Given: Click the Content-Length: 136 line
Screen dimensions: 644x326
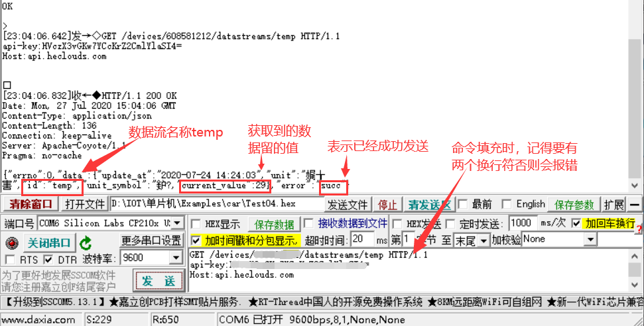Looking at the screenshot, I should [49, 126].
